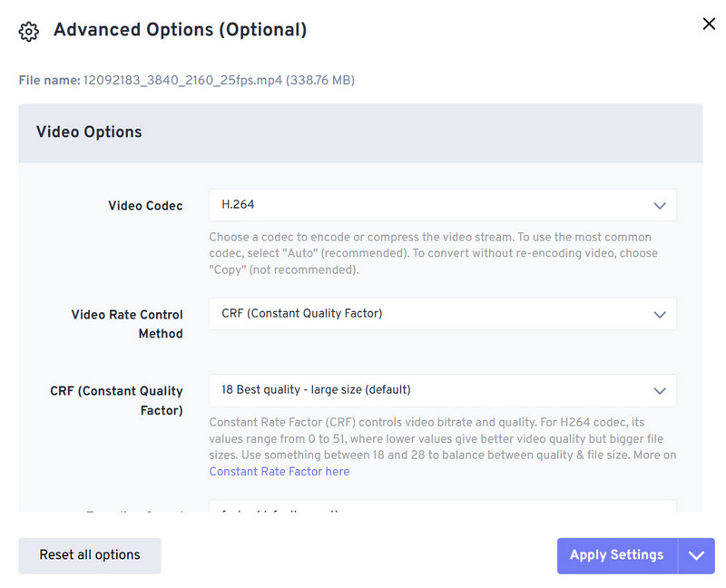The width and height of the screenshot is (726, 588).
Task: Click the Video Codec field label
Action: pos(145,206)
